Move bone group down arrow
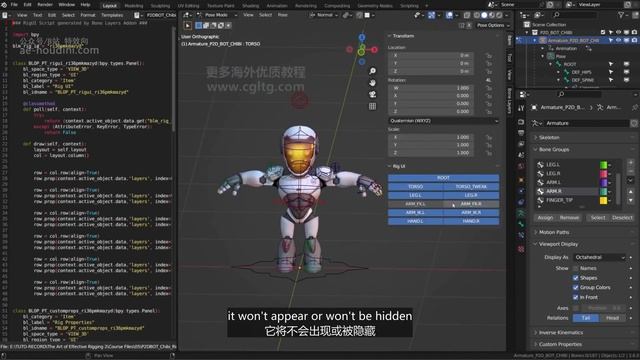640x360 pixels. pyautogui.click(x=631, y=200)
